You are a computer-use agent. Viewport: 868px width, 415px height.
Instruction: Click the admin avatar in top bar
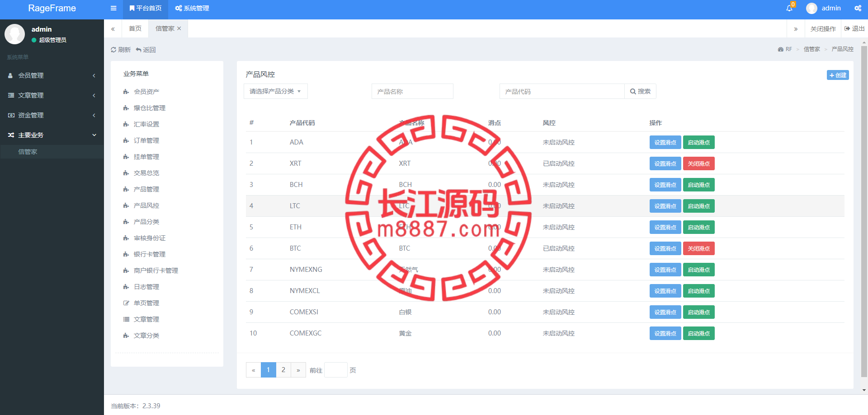tap(811, 8)
